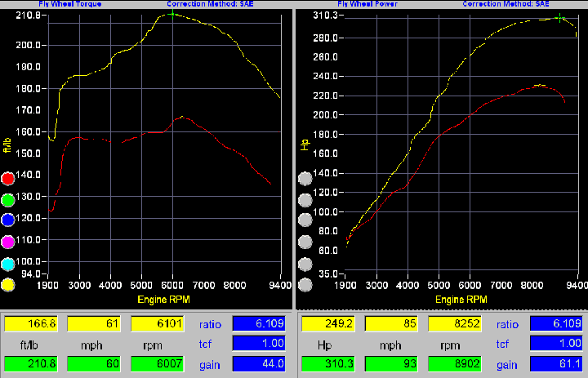Select the cyan run circle

[x=9, y=264]
